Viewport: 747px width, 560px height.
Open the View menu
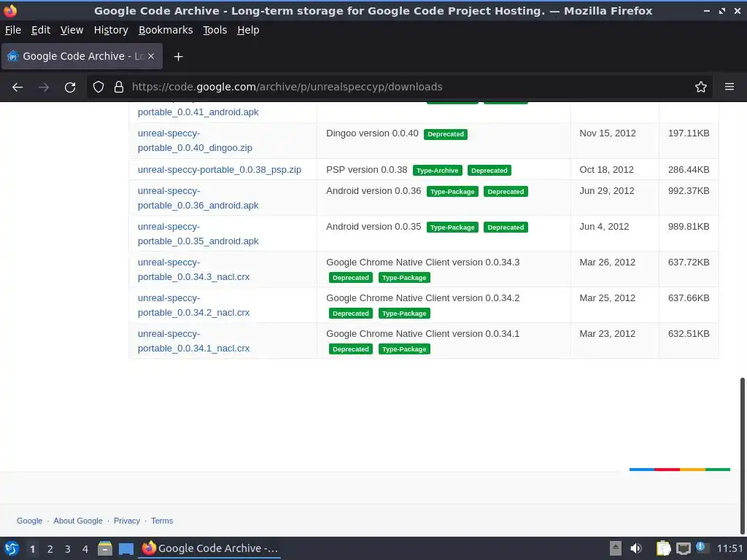[72, 30]
